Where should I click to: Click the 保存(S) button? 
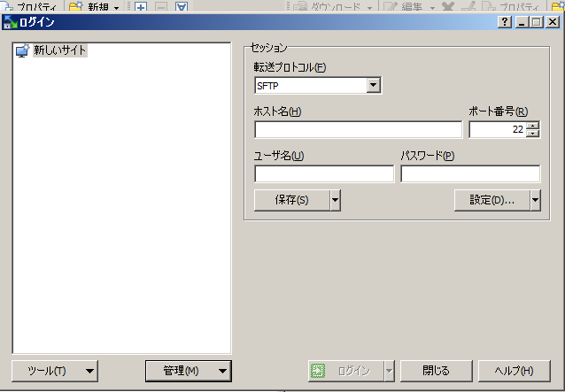(x=292, y=200)
